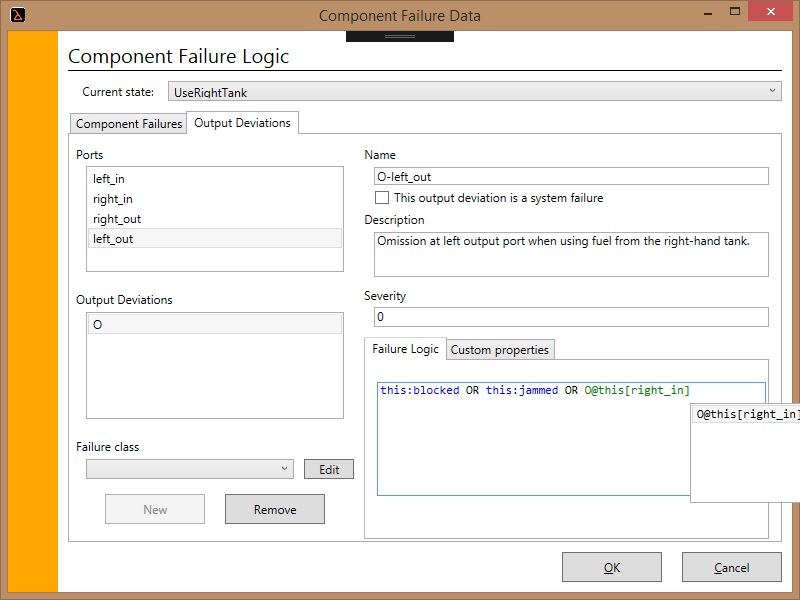This screenshot has height=600, width=800.
Task: Select the O output deviation entry
Action: (x=215, y=324)
